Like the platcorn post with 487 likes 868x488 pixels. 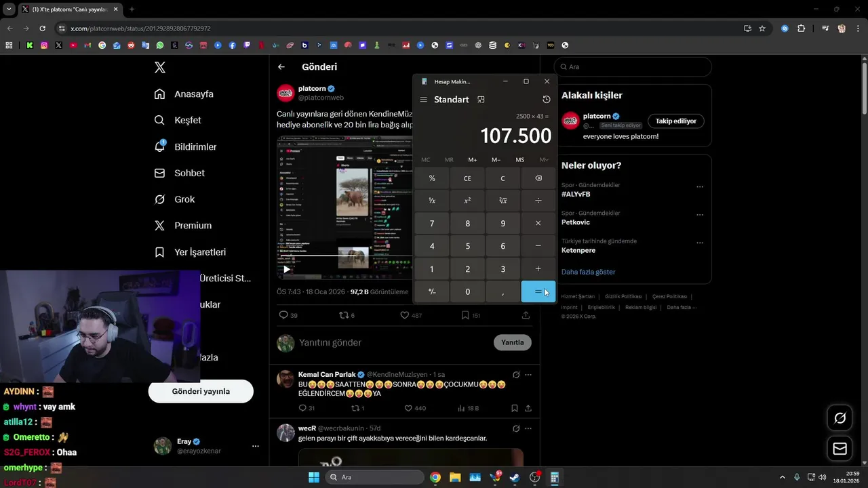click(x=411, y=315)
